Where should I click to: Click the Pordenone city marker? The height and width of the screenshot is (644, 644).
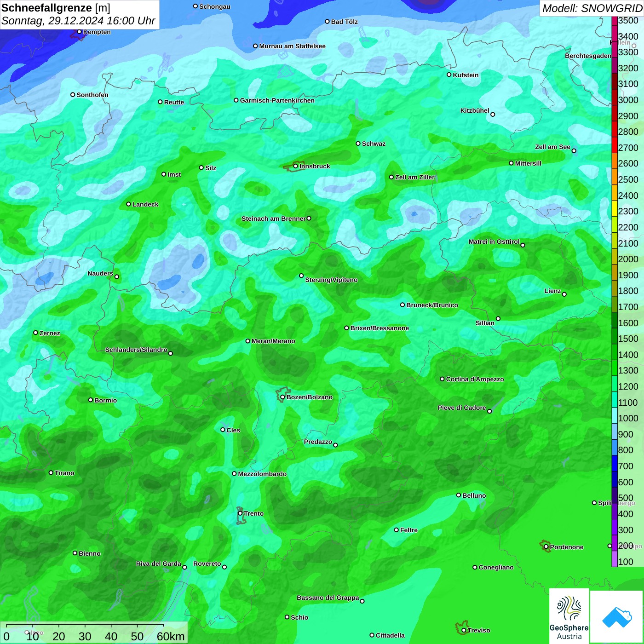[x=546, y=546]
